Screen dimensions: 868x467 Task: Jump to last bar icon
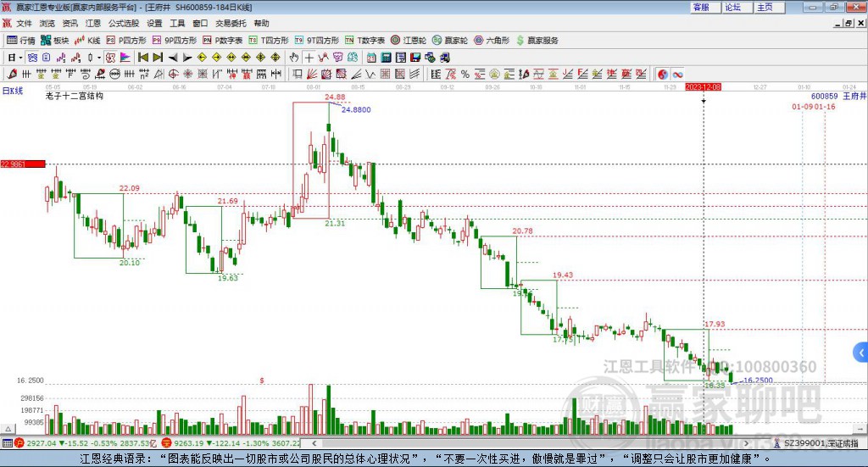coord(158,58)
